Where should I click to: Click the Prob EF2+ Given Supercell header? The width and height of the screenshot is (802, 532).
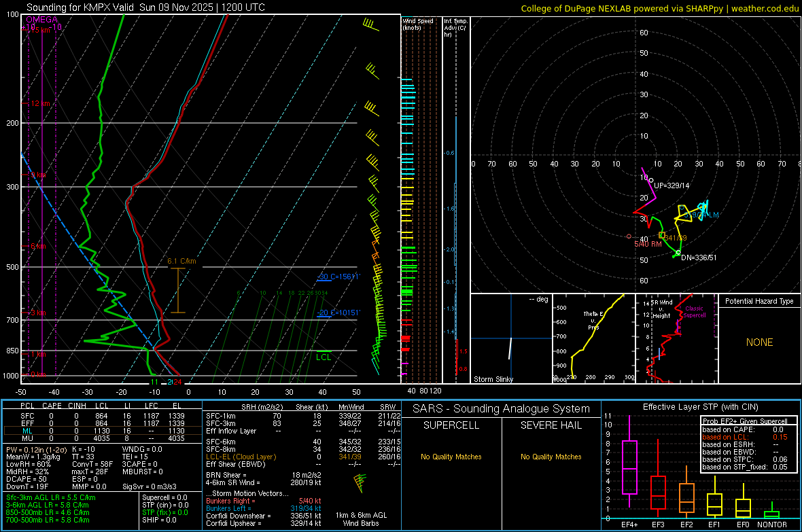pyautogui.click(x=745, y=421)
